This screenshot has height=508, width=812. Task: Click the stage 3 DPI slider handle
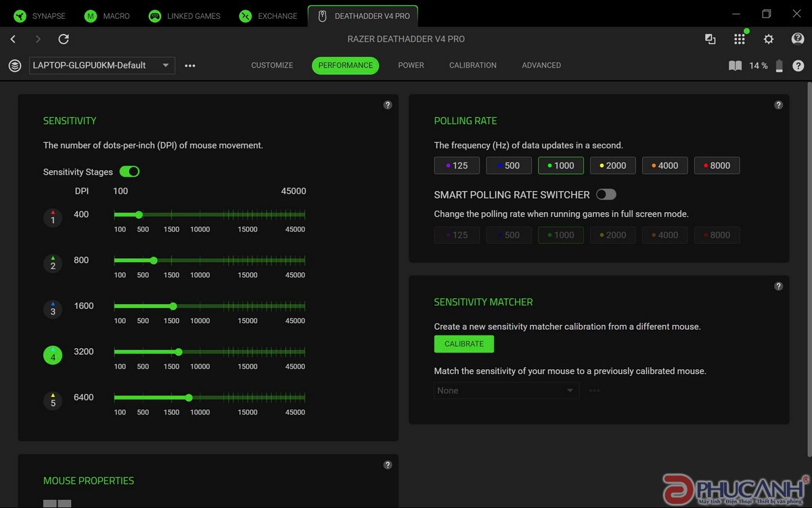click(x=173, y=306)
